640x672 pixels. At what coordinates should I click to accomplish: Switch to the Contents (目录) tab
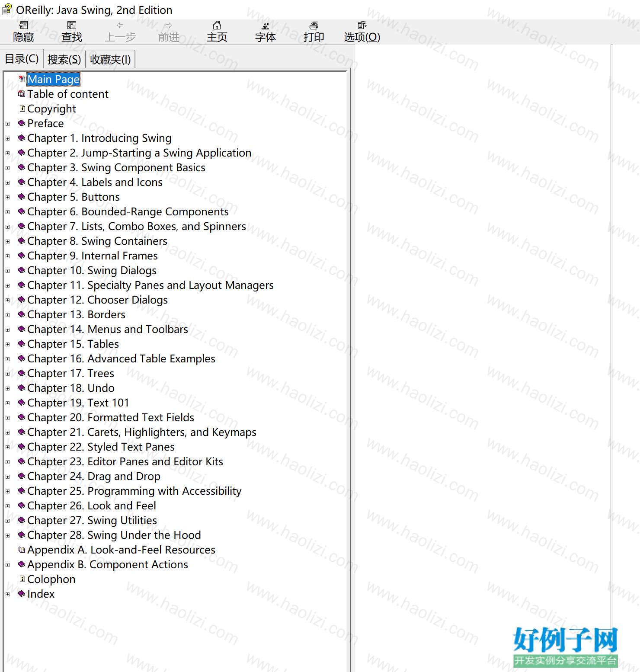click(22, 59)
